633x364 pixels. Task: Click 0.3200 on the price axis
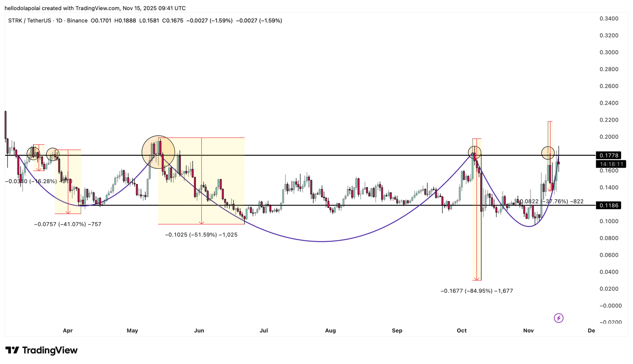[x=609, y=36]
